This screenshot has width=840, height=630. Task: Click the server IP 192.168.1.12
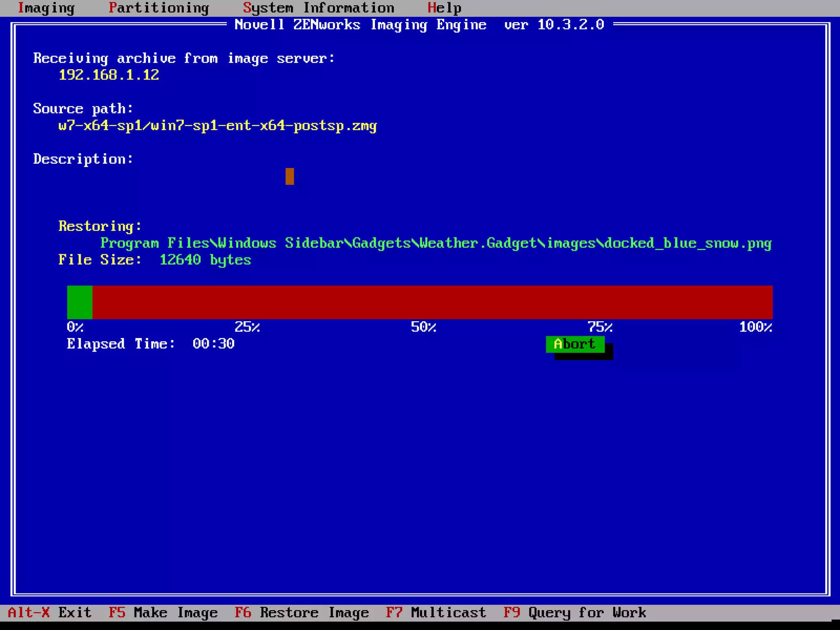(x=109, y=75)
